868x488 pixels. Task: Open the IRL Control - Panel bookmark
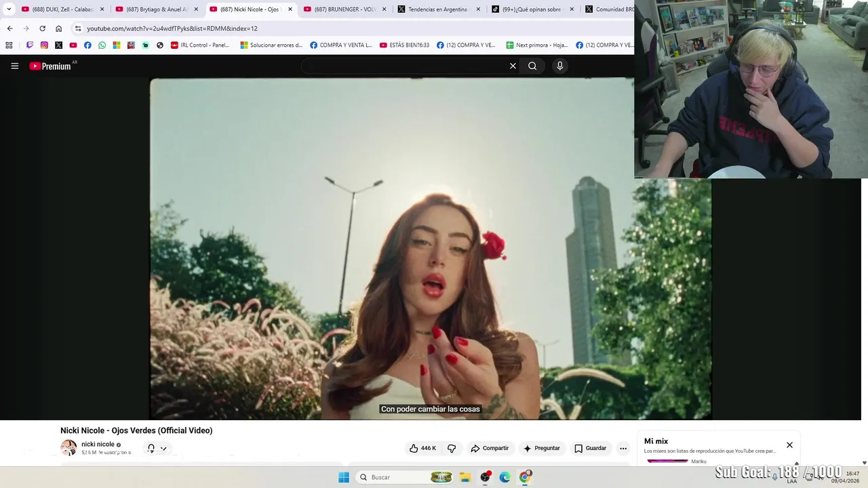(x=200, y=45)
